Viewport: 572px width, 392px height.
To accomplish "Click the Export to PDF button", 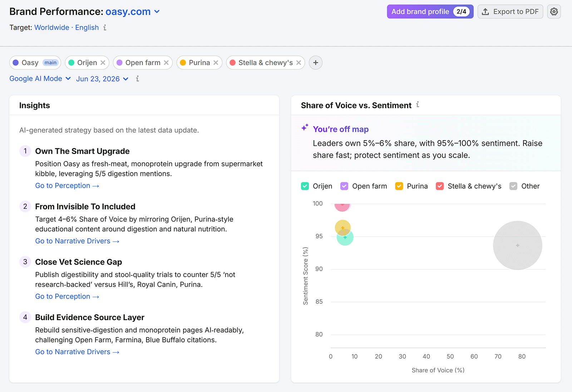I will point(510,11).
